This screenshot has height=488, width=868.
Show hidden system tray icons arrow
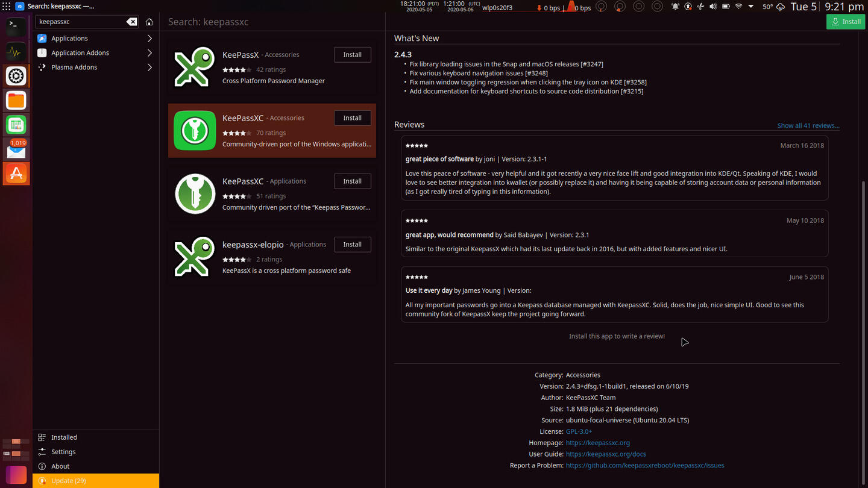point(751,7)
